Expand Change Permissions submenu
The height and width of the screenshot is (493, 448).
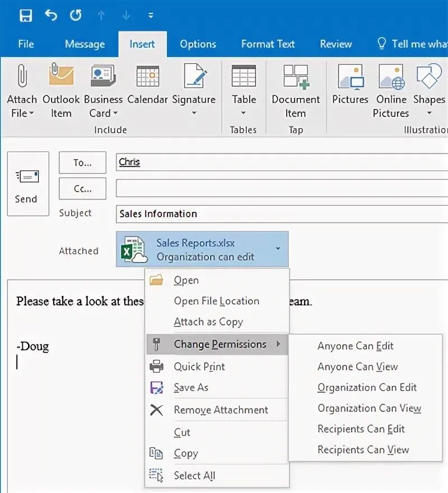(217, 345)
